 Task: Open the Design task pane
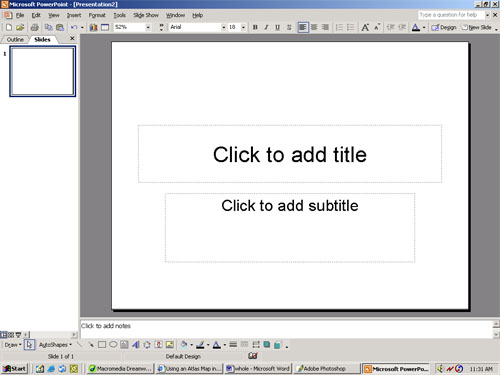click(x=444, y=27)
